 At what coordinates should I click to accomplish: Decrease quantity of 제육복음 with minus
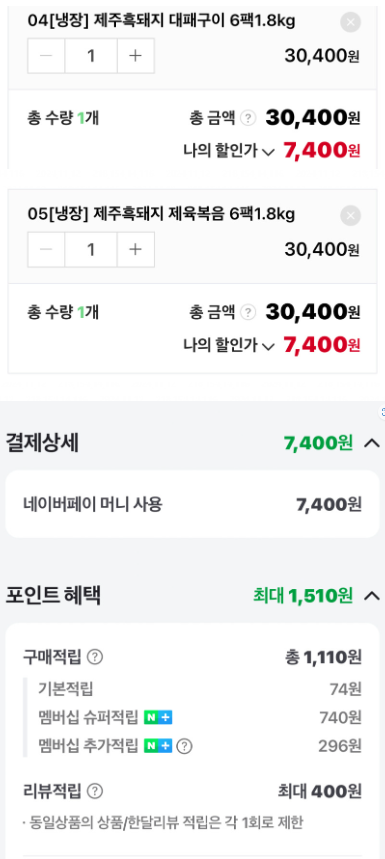tap(47, 249)
